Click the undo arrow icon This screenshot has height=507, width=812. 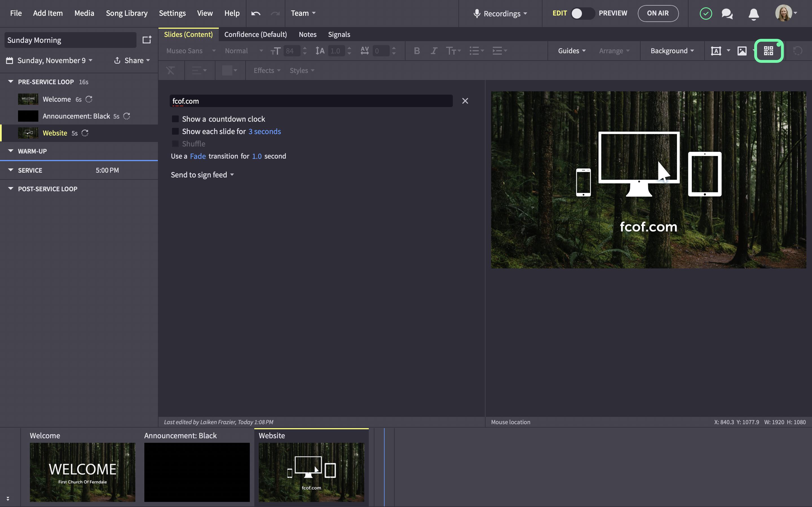(256, 14)
